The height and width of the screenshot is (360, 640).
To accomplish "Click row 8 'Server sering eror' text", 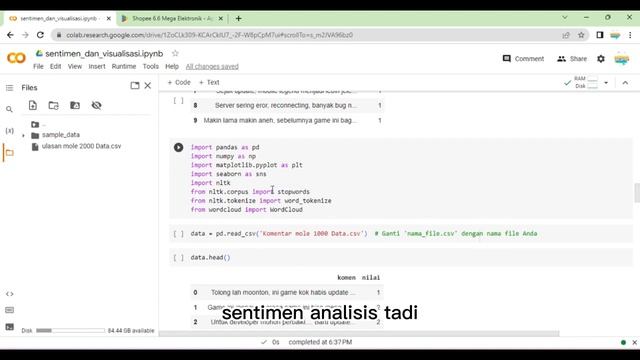I will pos(285,105).
